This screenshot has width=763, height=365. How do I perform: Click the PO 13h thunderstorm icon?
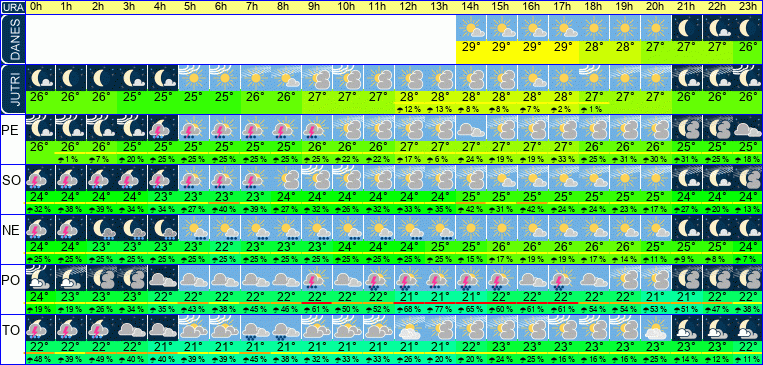(x=440, y=278)
